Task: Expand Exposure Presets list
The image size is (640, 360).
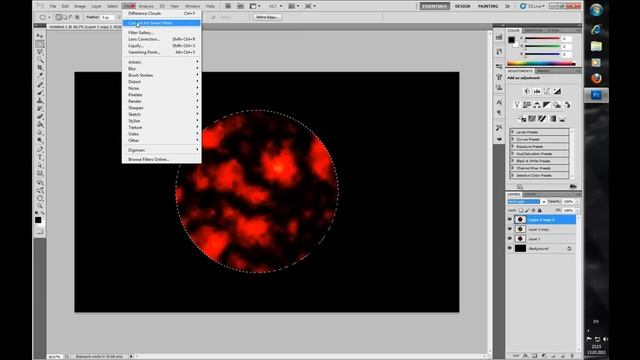Action: 513,147
